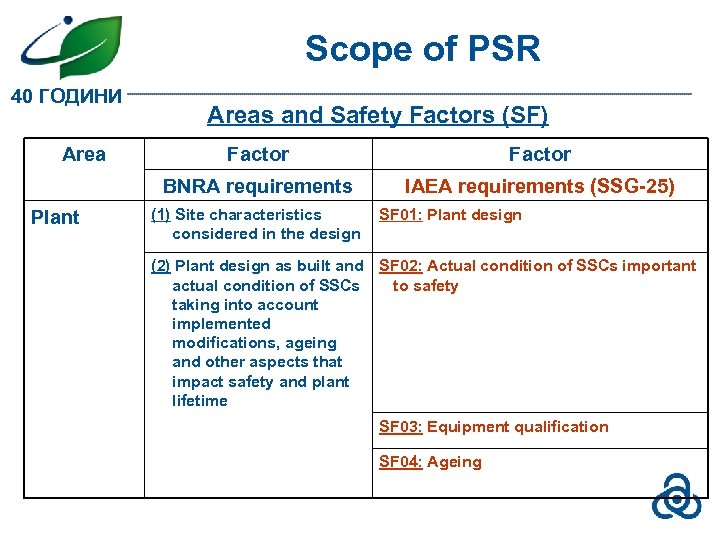Open the "SF01:" link
The height and width of the screenshot is (540, 720).
pyautogui.click(x=400, y=214)
